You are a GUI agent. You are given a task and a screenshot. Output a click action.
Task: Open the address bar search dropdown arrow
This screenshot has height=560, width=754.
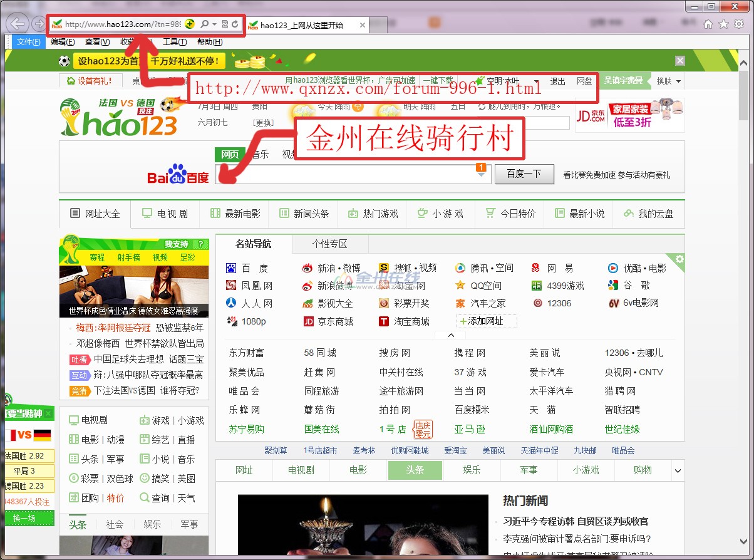coord(215,24)
